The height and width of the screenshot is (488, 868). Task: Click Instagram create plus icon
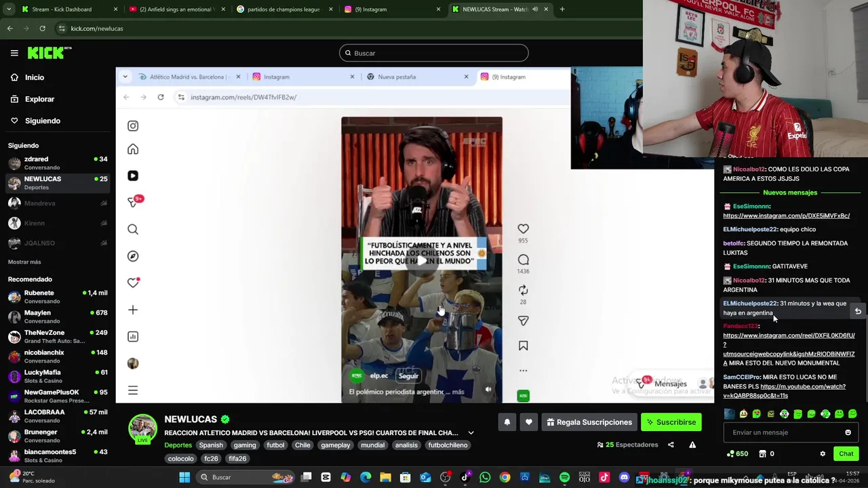(x=133, y=310)
